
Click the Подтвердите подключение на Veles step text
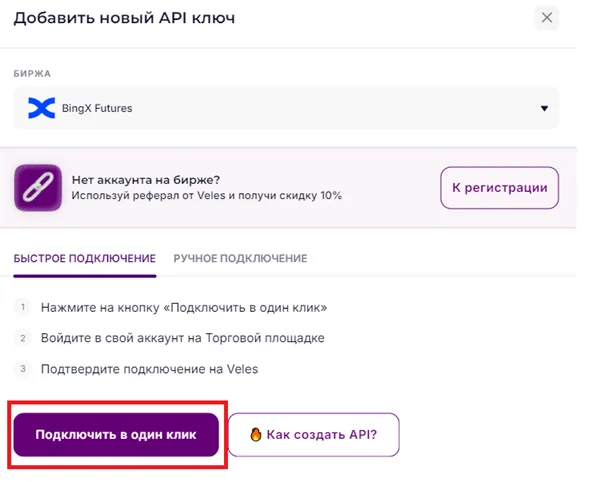click(x=149, y=369)
